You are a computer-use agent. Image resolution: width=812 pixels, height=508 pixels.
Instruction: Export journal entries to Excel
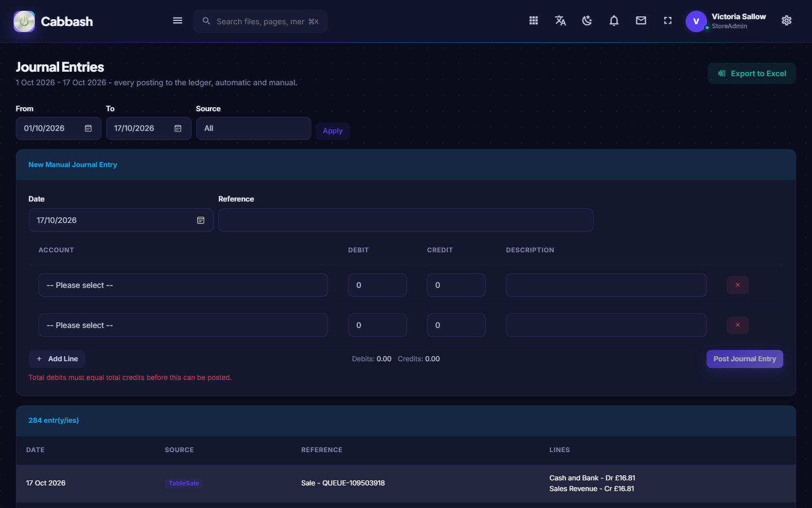[x=752, y=73]
